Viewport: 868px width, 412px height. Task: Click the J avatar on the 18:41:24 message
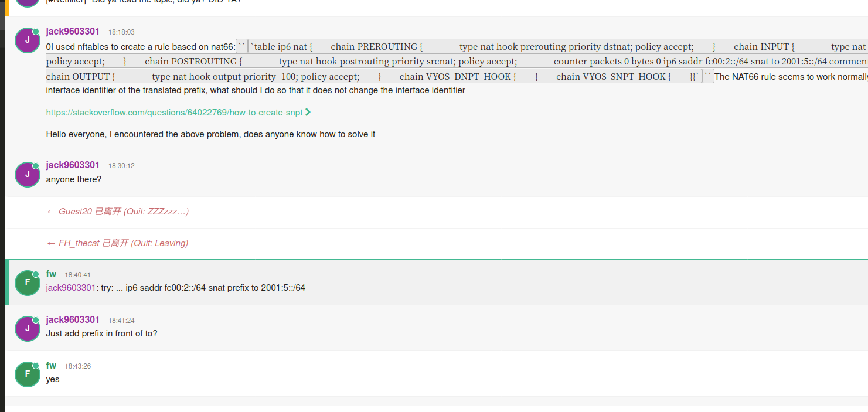click(27, 329)
